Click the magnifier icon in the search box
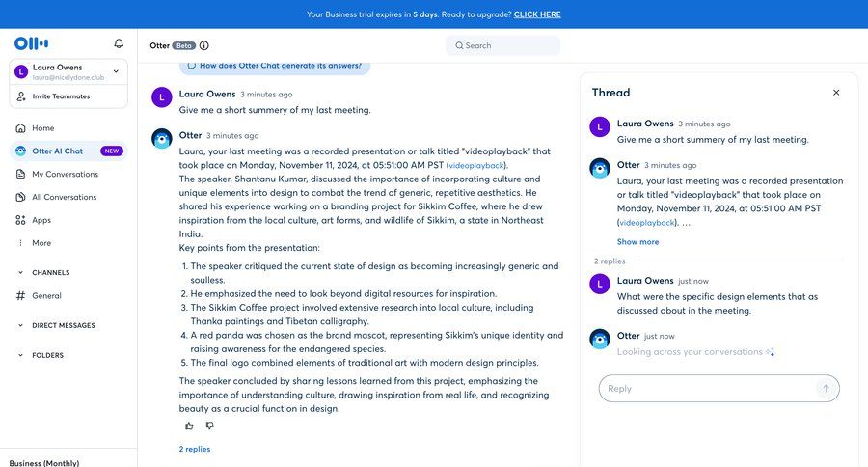This screenshot has width=868, height=467. coord(459,45)
